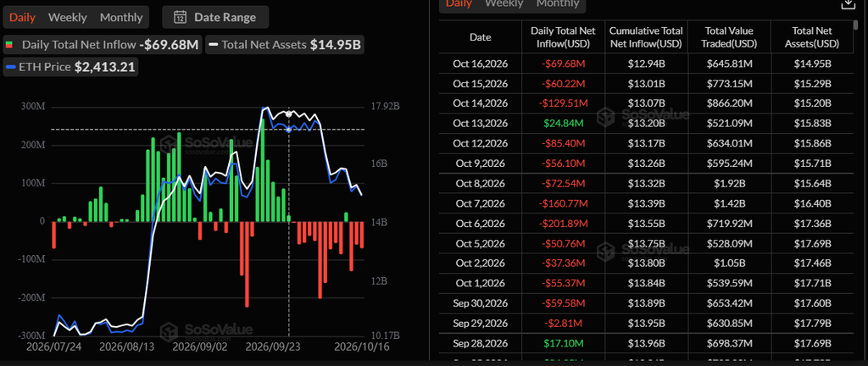
Task: Click the 2026/09/23 x-axis date label
Action: click(272, 347)
